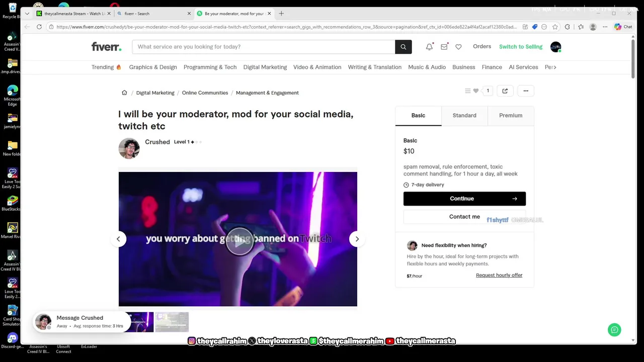Reload the page

tap(39, 27)
